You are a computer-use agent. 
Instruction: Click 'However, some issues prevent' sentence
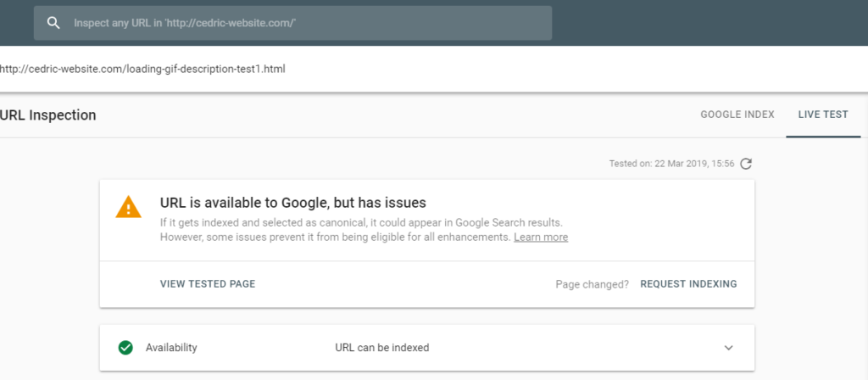click(335, 237)
